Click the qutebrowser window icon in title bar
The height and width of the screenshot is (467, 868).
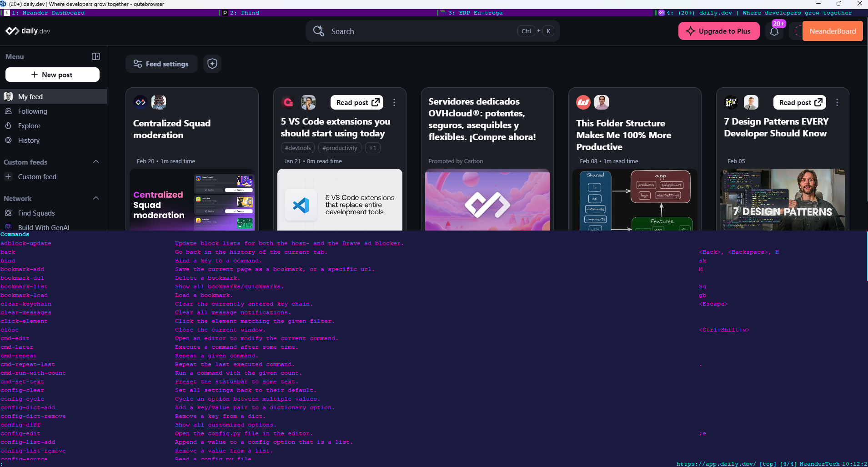4,4
